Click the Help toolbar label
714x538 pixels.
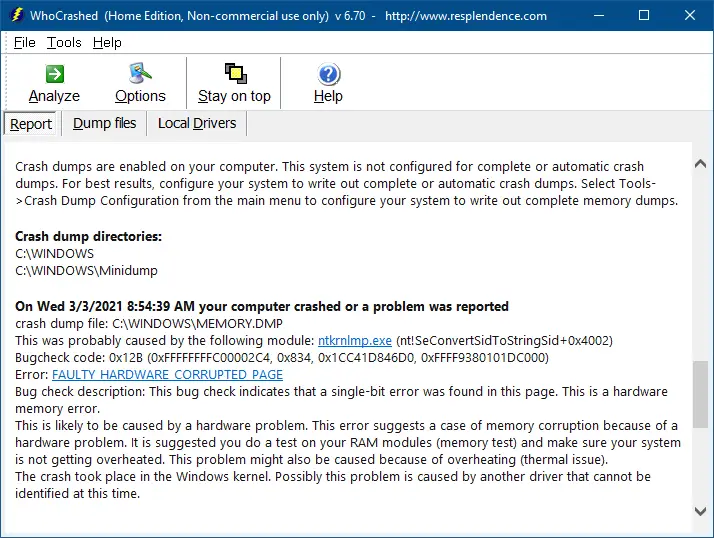point(328,96)
